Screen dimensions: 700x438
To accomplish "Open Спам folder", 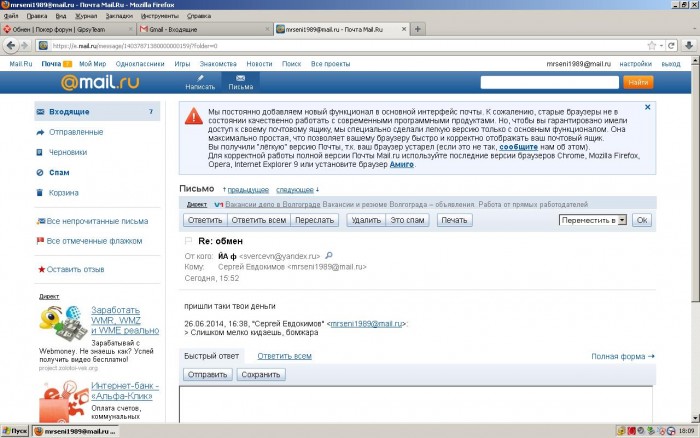I will point(59,172).
